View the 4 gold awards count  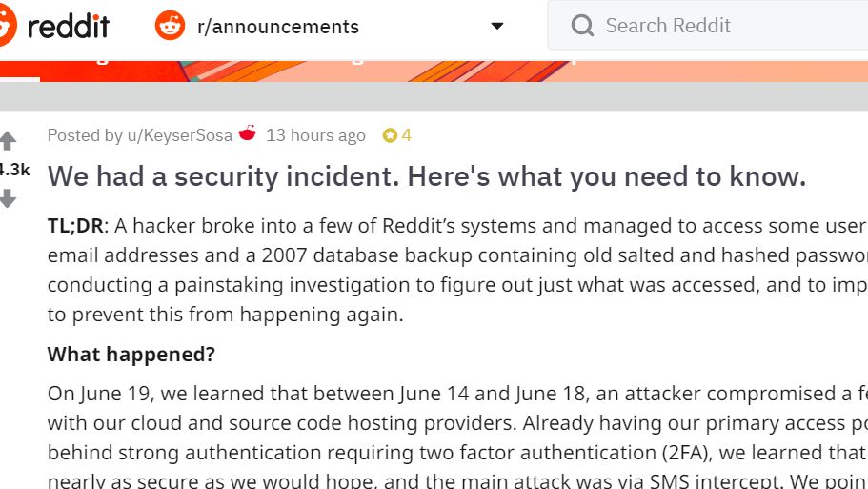point(406,135)
